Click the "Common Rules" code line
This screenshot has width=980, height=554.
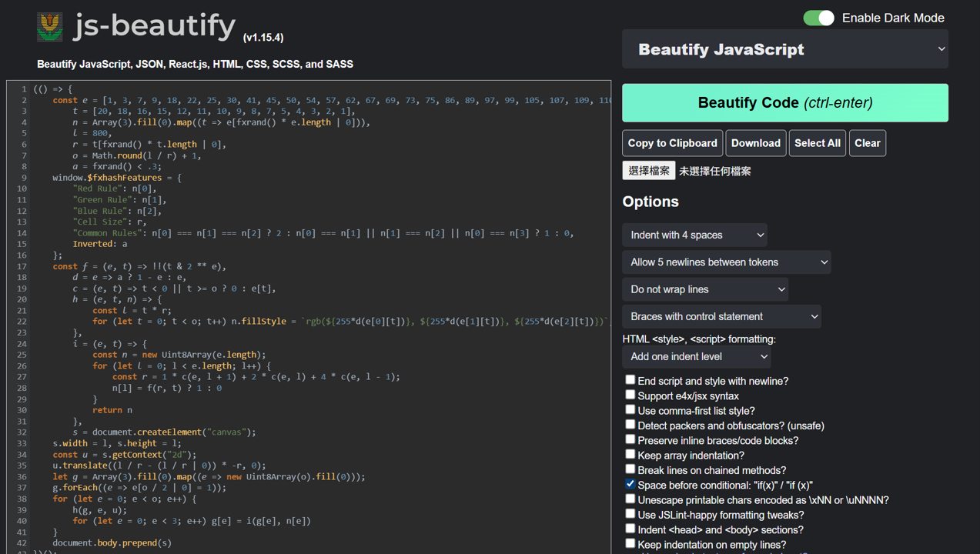[x=323, y=233]
